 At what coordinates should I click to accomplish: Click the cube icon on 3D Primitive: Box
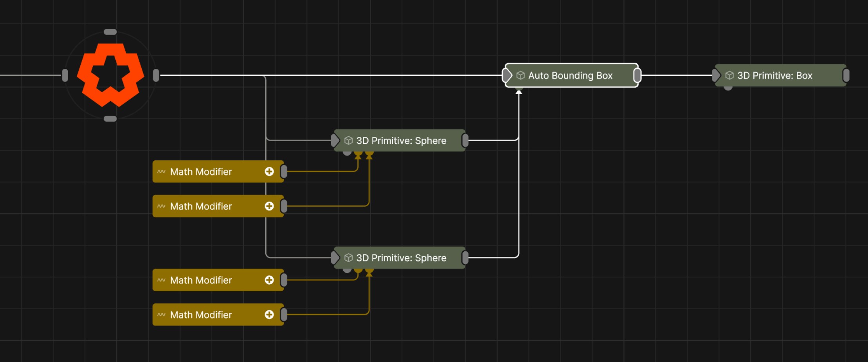tap(729, 75)
